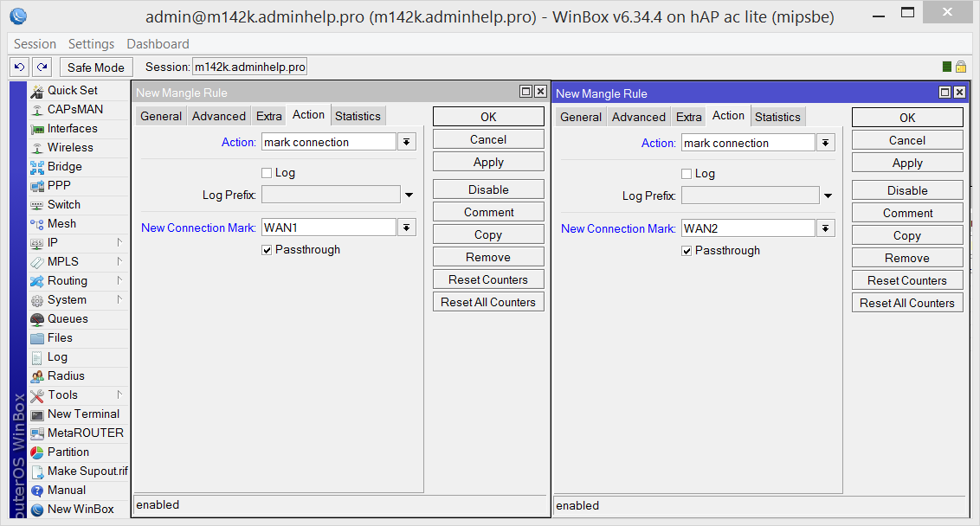
Task: Expand the System submenu arrow
Action: pyautogui.click(x=119, y=300)
